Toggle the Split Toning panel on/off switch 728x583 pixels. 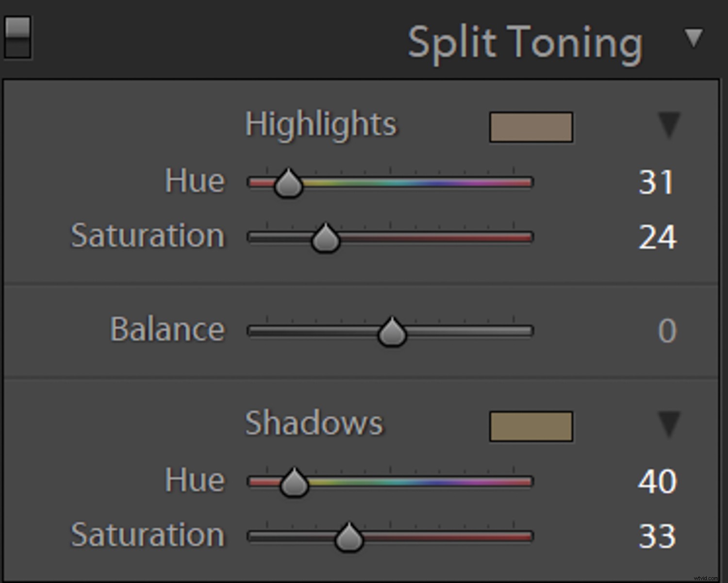pos(17,37)
